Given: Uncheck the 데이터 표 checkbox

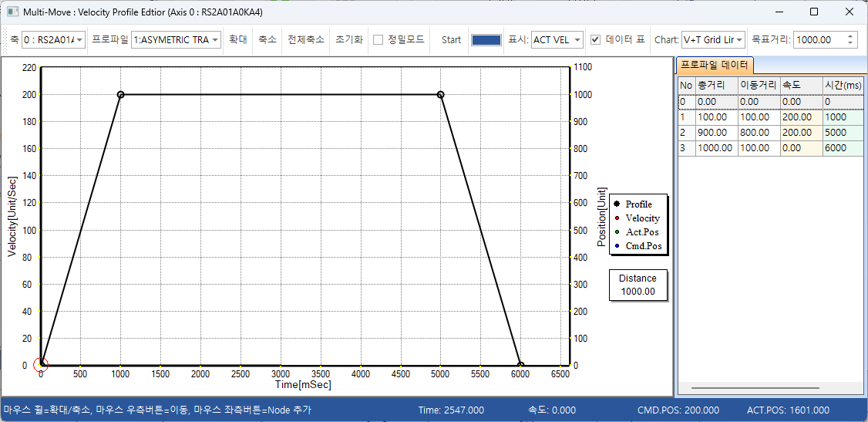Looking at the screenshot, I should [595, 40].
